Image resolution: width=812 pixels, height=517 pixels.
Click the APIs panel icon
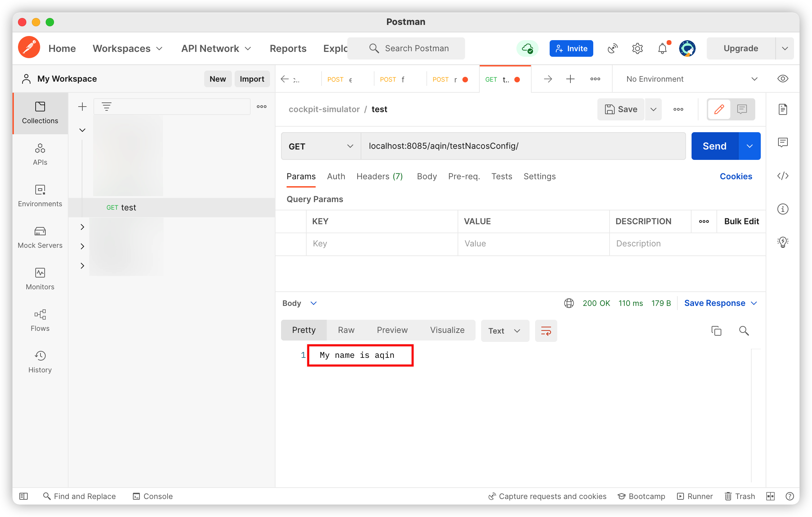pos(40,153)
